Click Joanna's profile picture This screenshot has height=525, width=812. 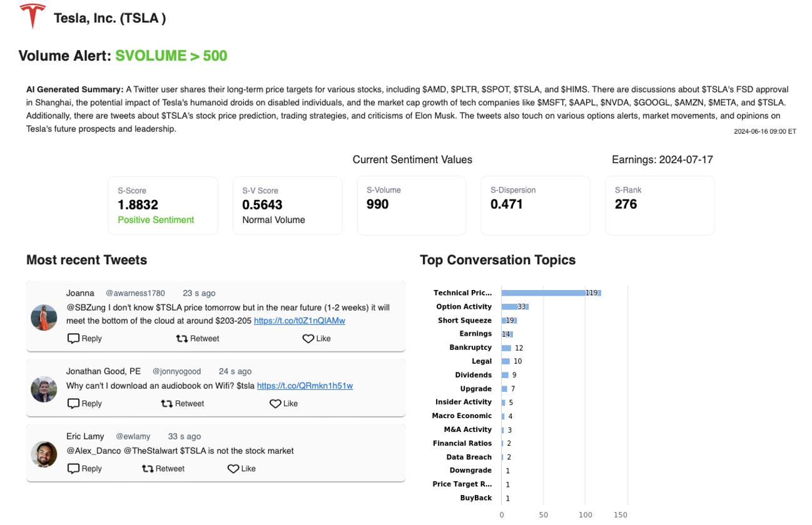click(x=44, y=317)
